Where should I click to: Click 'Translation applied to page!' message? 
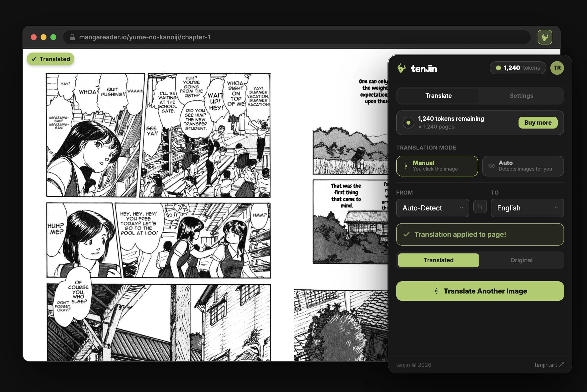(x=480, y=235)
